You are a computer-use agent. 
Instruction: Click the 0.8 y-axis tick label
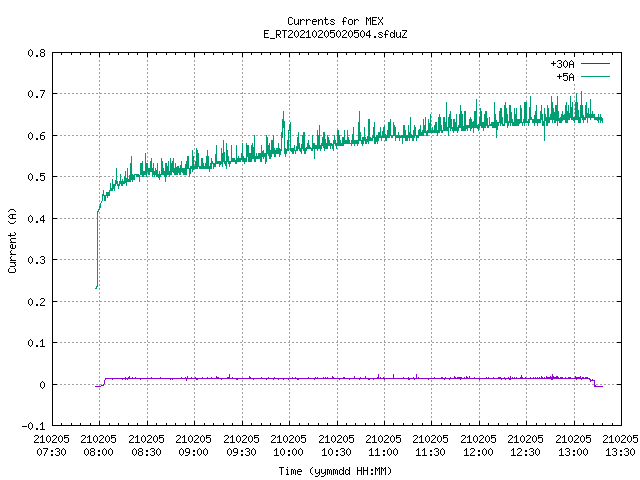point(37,53)
